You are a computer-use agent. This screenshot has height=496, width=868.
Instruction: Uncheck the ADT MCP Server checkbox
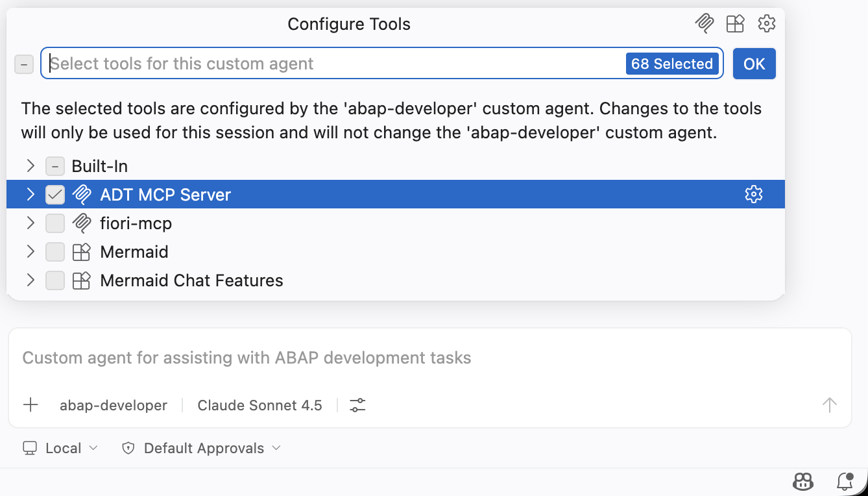coord(55,195)
